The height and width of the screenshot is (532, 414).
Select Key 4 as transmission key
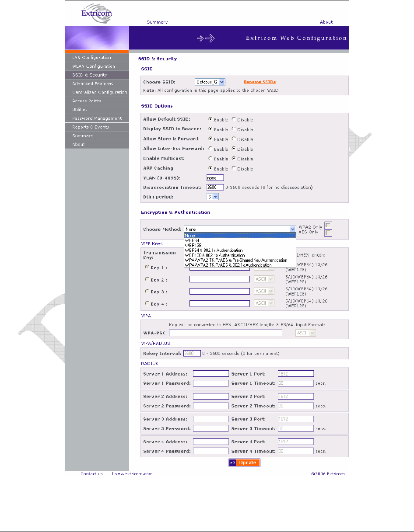tap(146, 303)
